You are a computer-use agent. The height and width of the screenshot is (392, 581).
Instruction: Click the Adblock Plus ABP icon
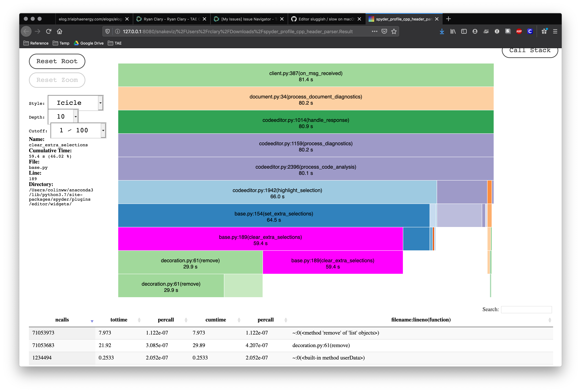(519, 31)
